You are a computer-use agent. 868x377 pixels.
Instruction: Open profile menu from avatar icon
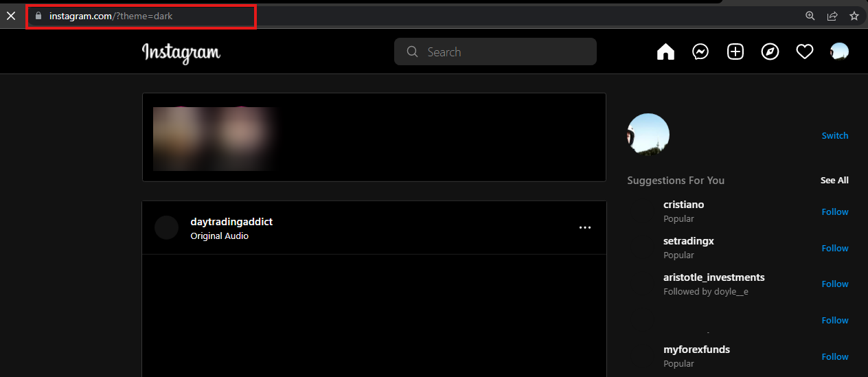click(x=839, y=52)
